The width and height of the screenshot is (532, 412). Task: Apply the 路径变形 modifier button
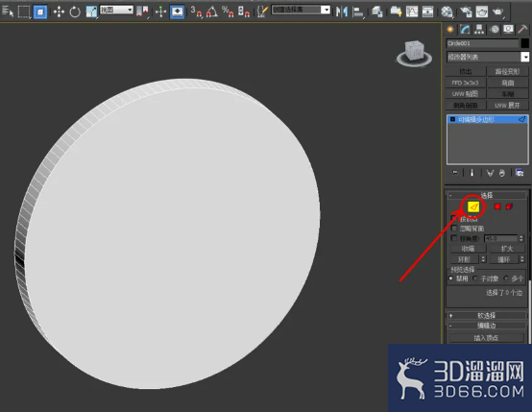click(508, 71)
